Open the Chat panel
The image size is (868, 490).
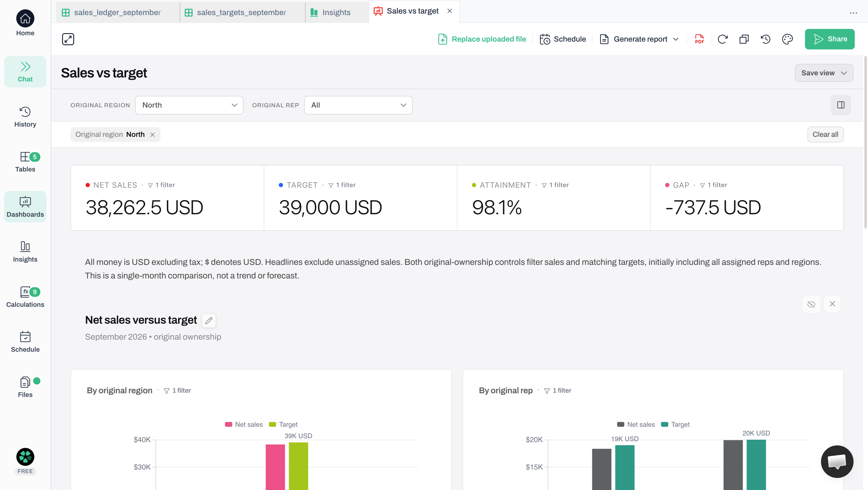click(25, 72)
